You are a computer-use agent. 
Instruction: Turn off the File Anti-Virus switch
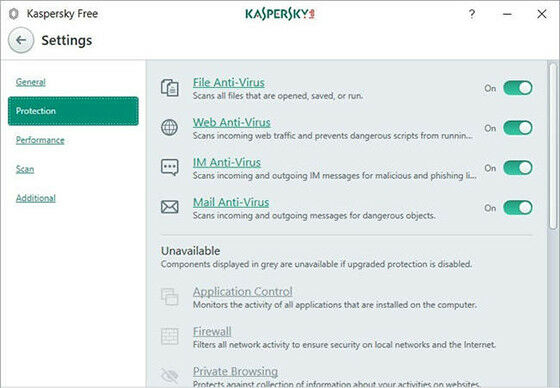[518, 88]
